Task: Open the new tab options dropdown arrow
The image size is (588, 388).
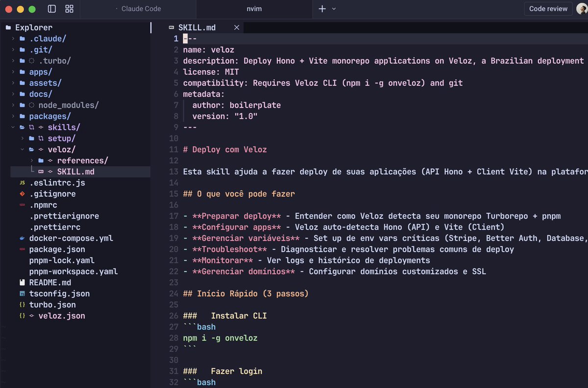Action: tap(334, 9)
